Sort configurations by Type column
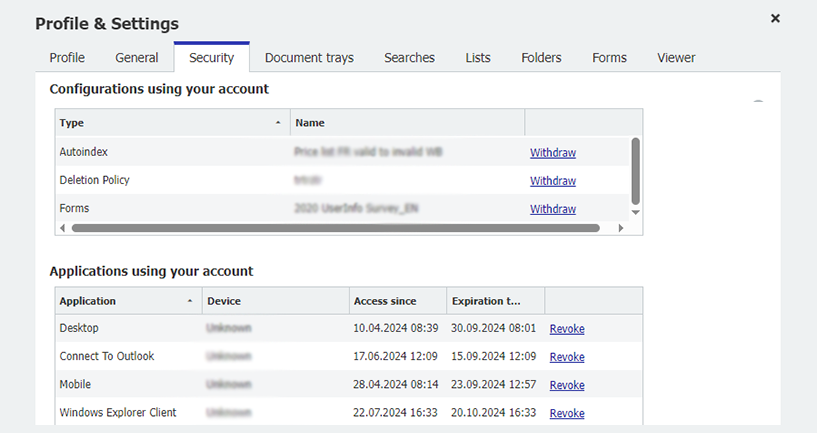Viewport: 817px width, 433px height. (172, 123)
